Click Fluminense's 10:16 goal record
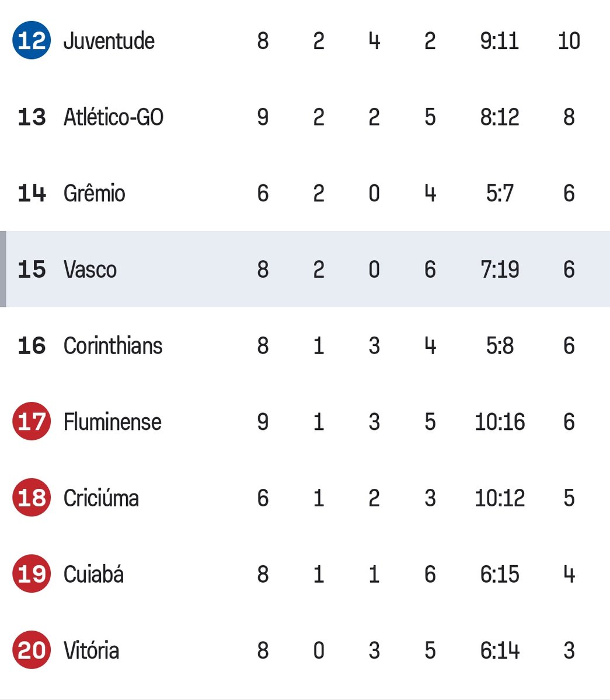The width and height of the screenshot is (610, 700). (x=500, y=422)
